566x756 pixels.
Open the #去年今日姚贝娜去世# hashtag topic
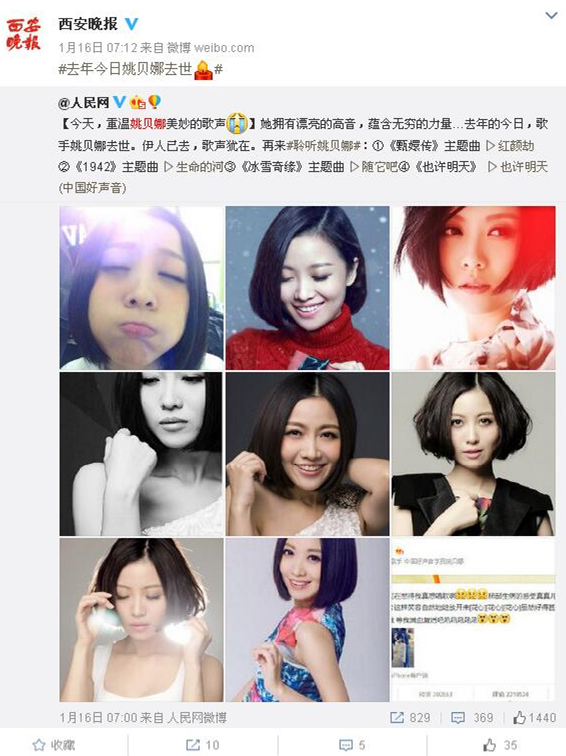point(140,69)
